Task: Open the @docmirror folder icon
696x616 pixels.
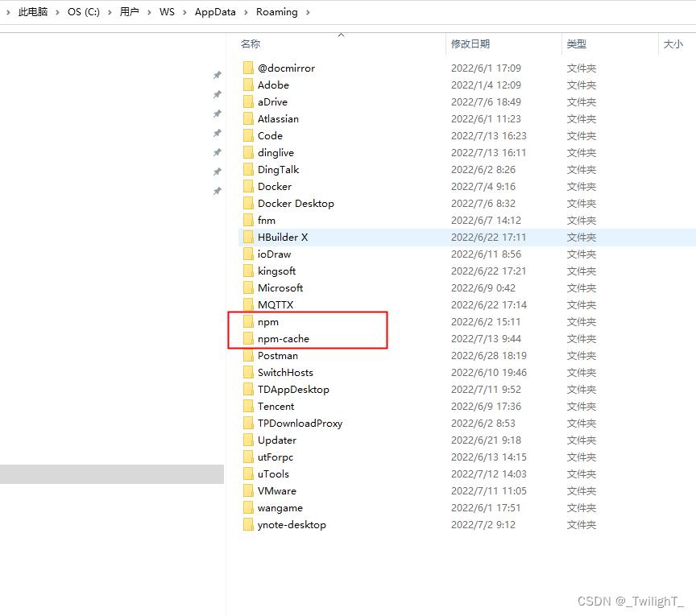Action: point(248,68)
